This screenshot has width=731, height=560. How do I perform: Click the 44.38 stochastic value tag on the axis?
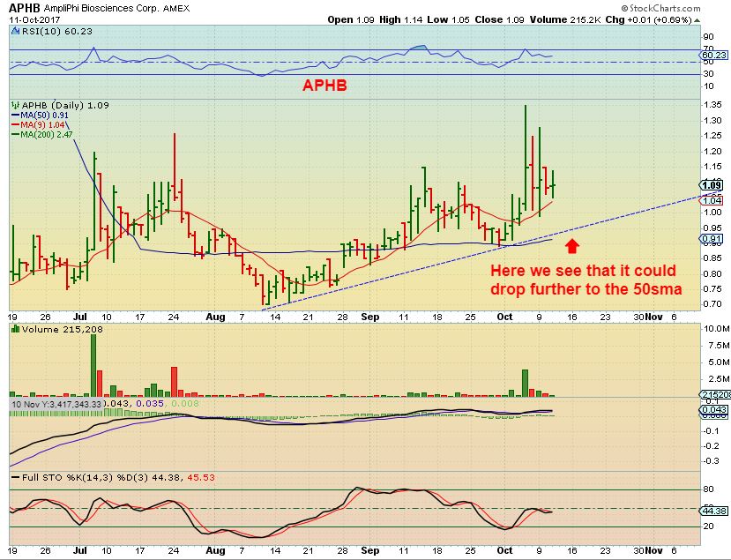714,511
